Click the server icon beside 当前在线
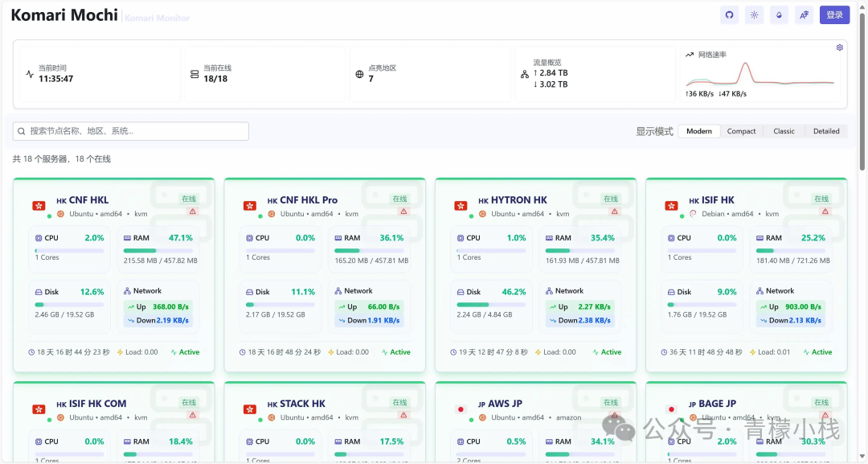This screenshot has height=464, width=868. tap(194, 74)
